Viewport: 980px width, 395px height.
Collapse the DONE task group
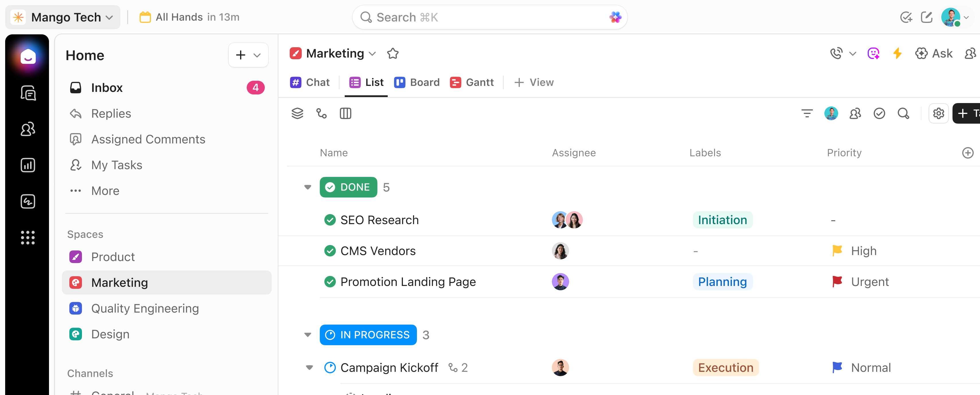307,187
